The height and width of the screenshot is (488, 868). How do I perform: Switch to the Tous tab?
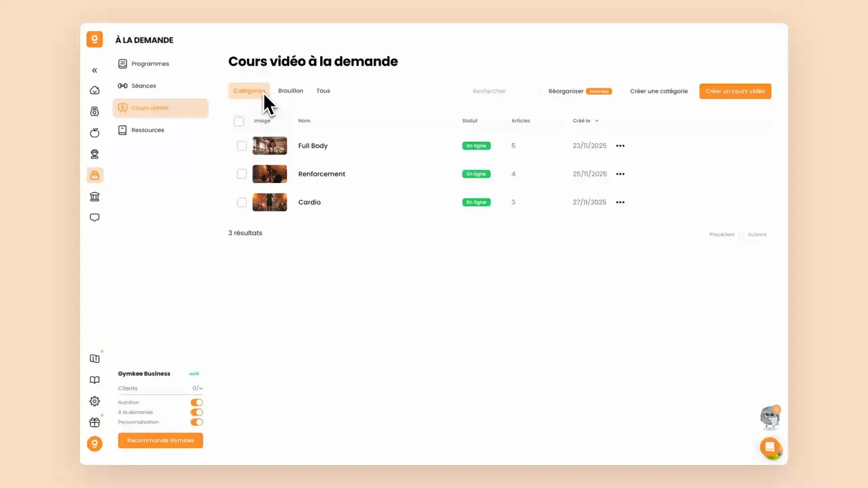coord(323,91)
